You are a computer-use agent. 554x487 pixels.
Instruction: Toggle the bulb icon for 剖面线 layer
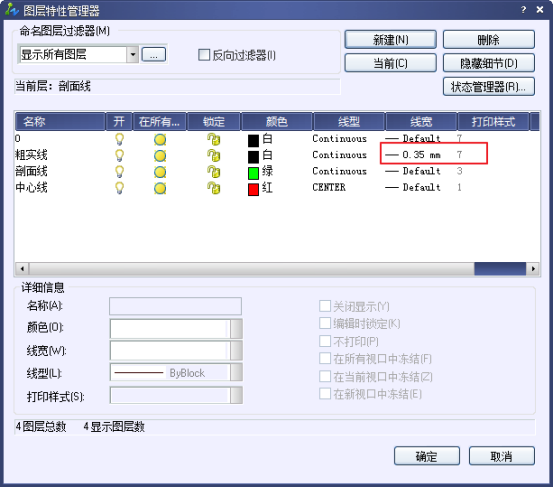pyautogui.click(x=119, y=171)
